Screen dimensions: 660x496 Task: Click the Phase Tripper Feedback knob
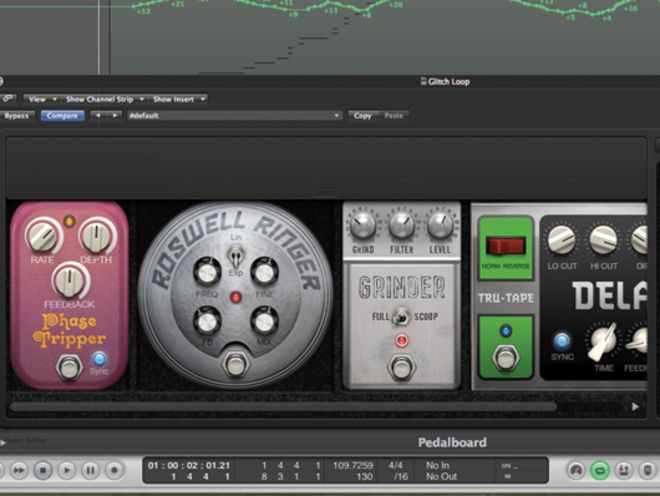coord(69,281)
